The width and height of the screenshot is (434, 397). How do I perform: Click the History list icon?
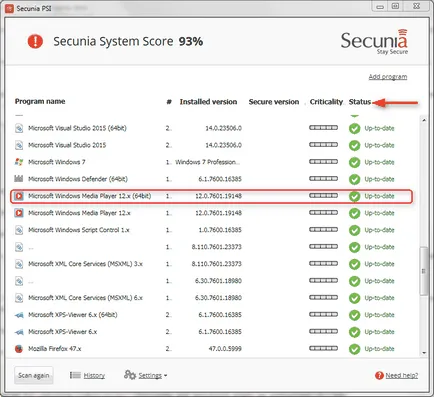click(75, 375)
